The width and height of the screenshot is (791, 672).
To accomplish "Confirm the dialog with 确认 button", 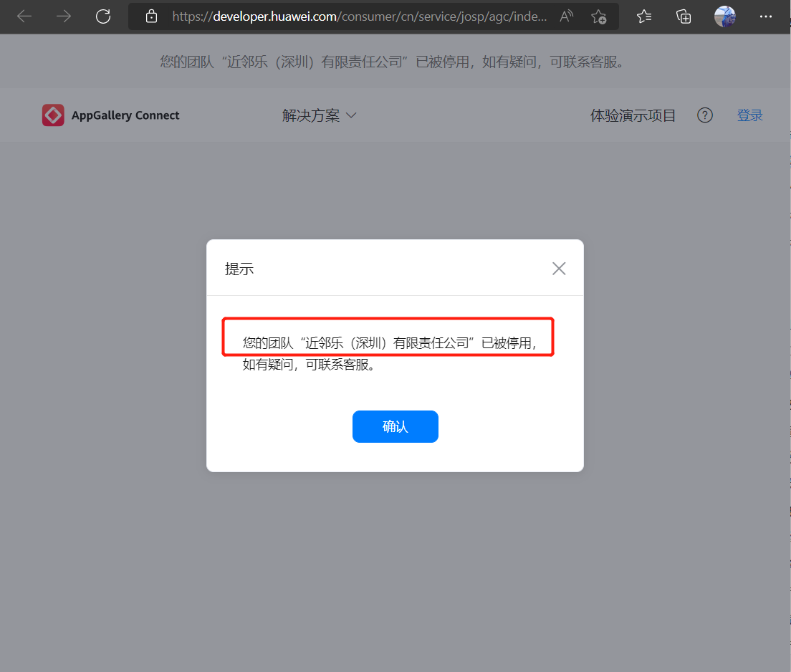I will 395,426.
